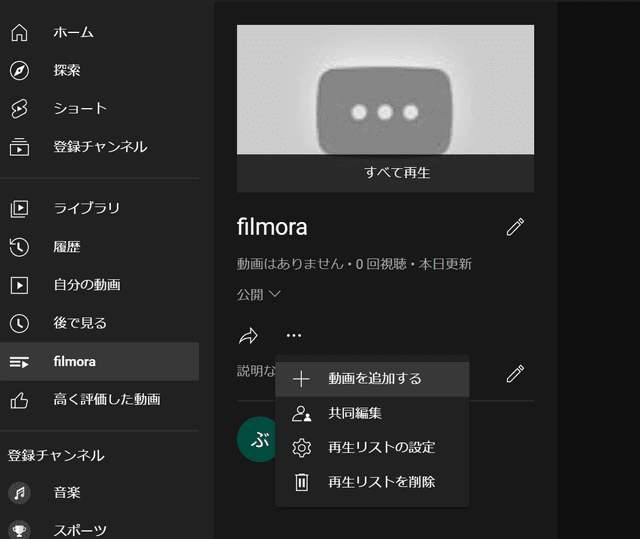Click the Subscriptions (登録チャンネル) icon in the top menu
Screen dimensions: 640x539
[x=19, y=147]
